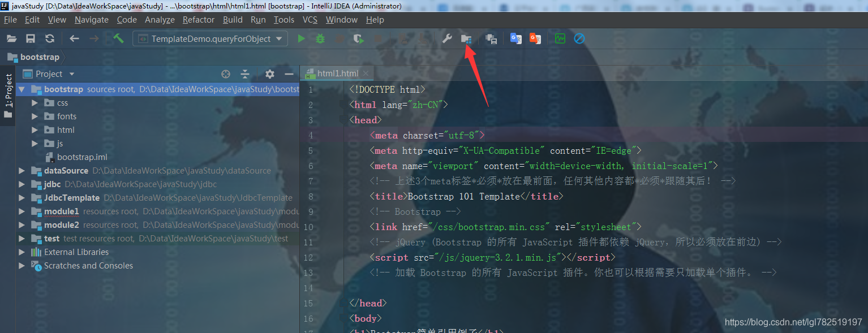The height and width of the screenshot is (333, 868).
Task: Open the Tools menu
Action: click(x=284, y=20)
